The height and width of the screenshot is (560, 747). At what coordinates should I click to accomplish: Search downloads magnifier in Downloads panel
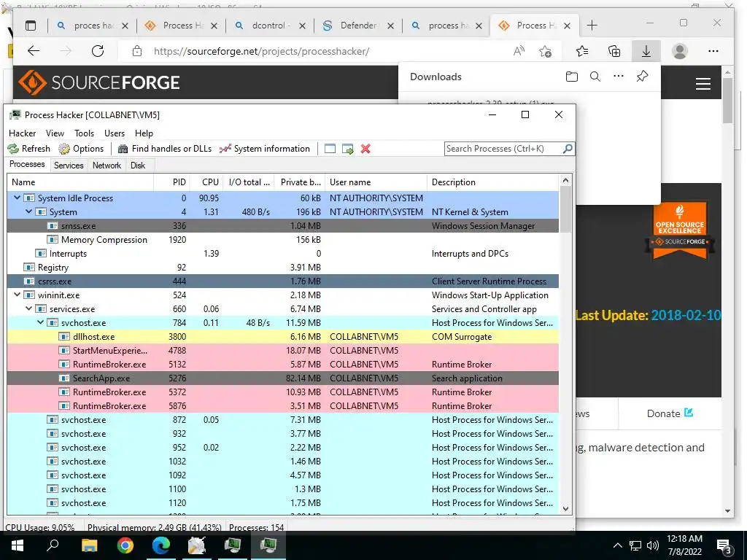pyautogui.click(x=595, y=77)
